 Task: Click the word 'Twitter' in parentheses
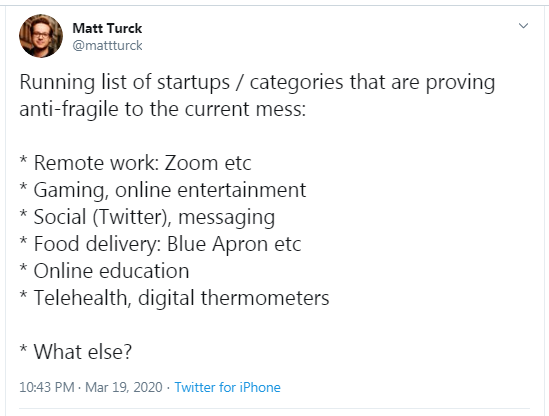[131, 217]
